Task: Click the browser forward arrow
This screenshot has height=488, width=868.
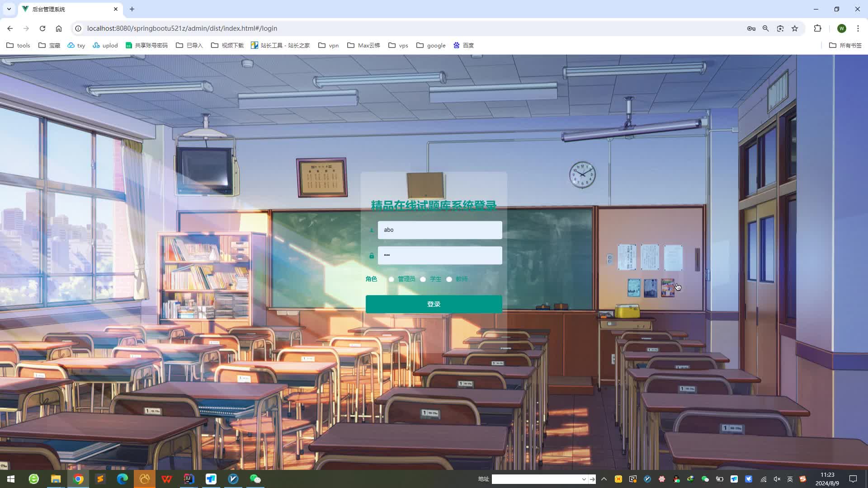Action: [x=26, y=28]
